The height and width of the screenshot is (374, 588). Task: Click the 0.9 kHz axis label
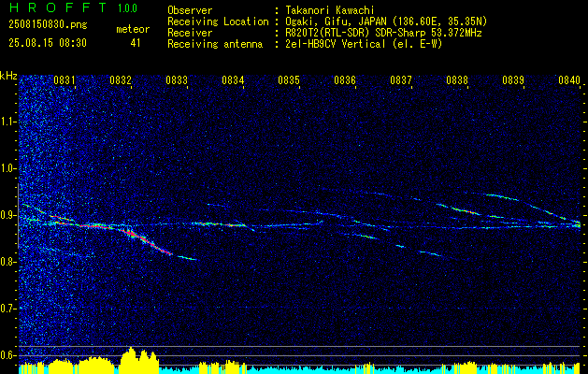(8, 215)
